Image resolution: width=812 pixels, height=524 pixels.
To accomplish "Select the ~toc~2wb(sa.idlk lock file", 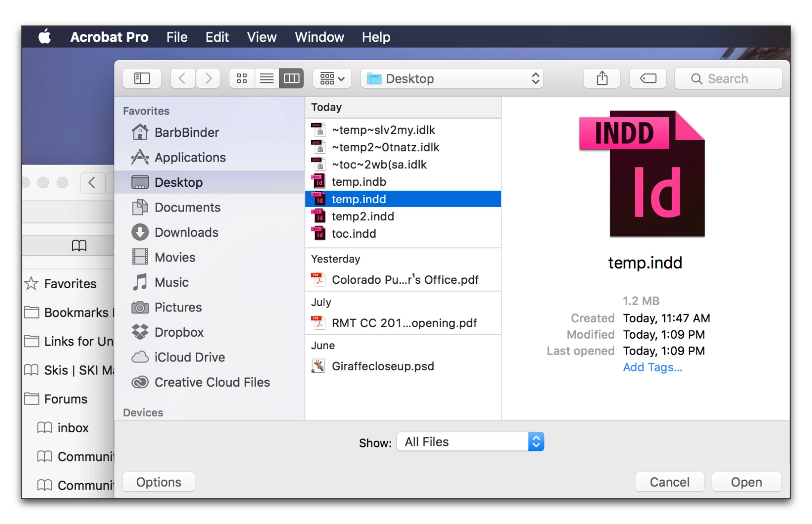I will tap(403, 164).
